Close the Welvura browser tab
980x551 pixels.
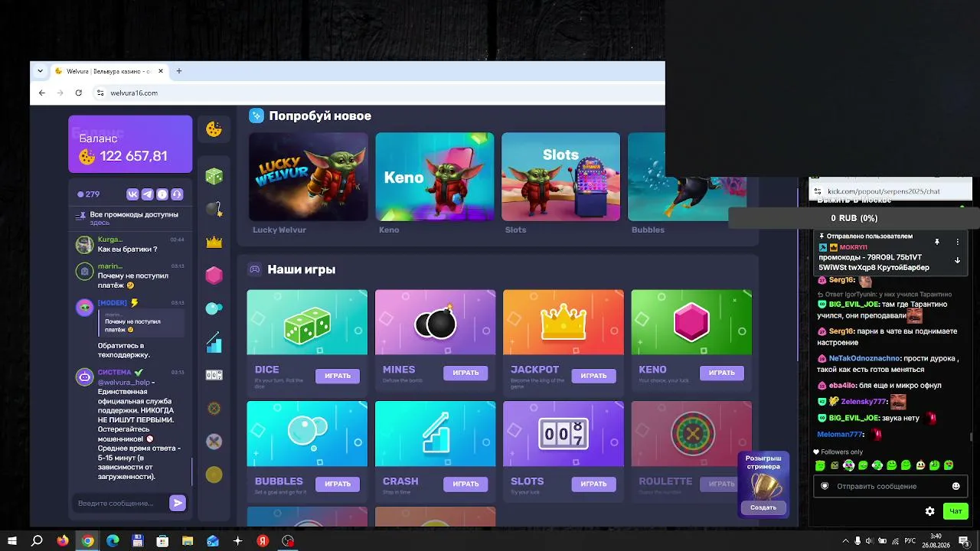[161, 71]
